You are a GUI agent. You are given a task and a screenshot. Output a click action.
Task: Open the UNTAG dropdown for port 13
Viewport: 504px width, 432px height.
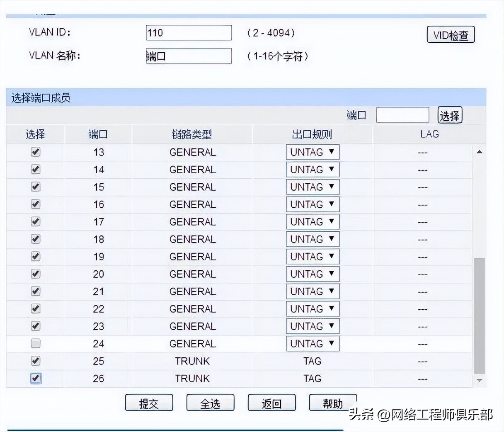tap(312, 152)
